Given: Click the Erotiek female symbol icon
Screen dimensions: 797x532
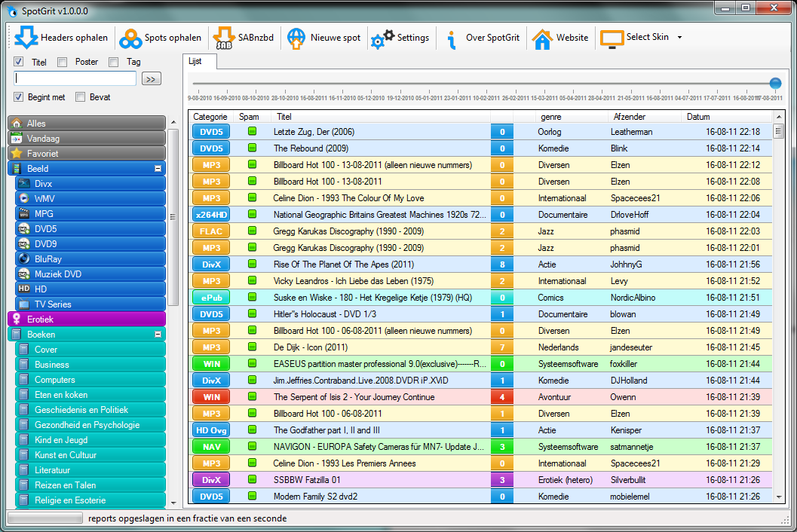Looking at the screenshot, I should [x=17, y=319].
